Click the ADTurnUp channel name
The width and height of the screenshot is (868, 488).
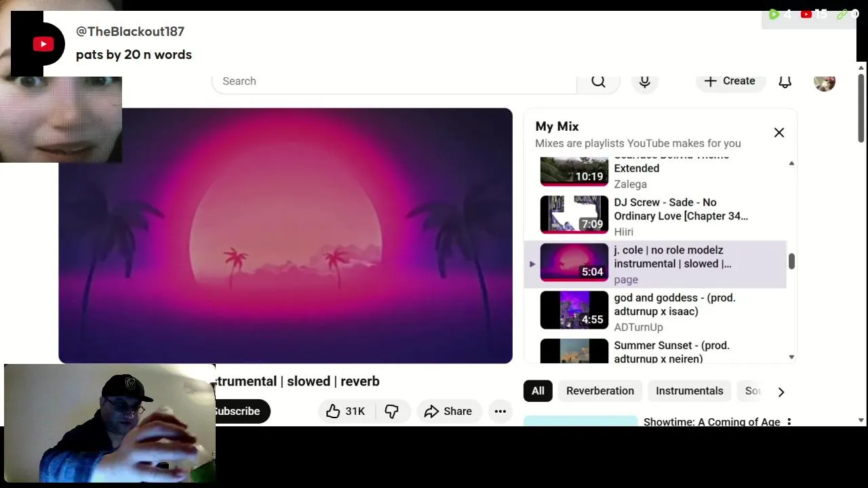click(x=638, y=327)
